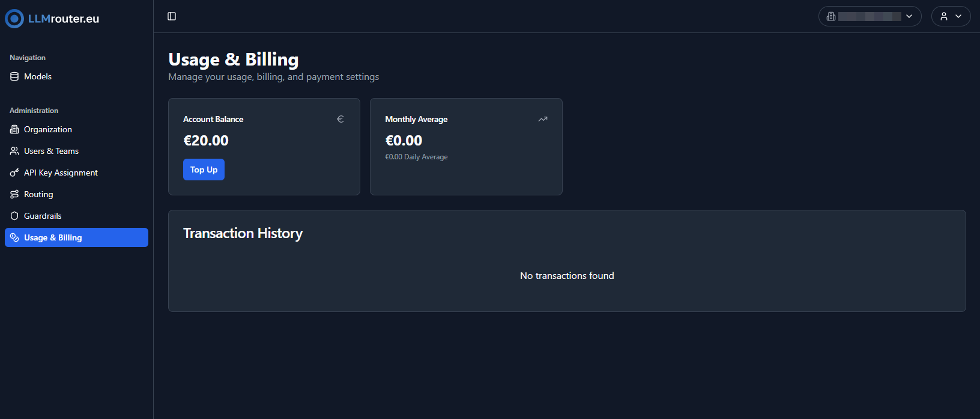Click the Models database icon
Viewport: 980px width, 419px height.
(14, 76)
